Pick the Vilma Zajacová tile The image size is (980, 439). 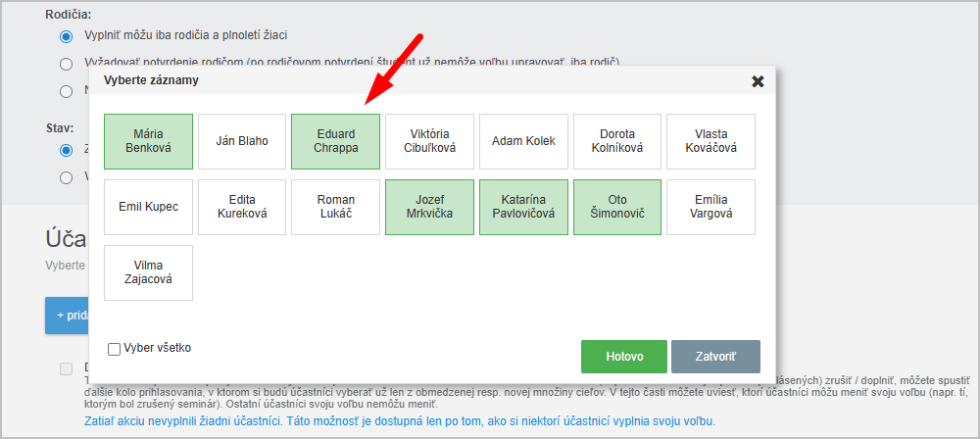[x=148, y=272]
